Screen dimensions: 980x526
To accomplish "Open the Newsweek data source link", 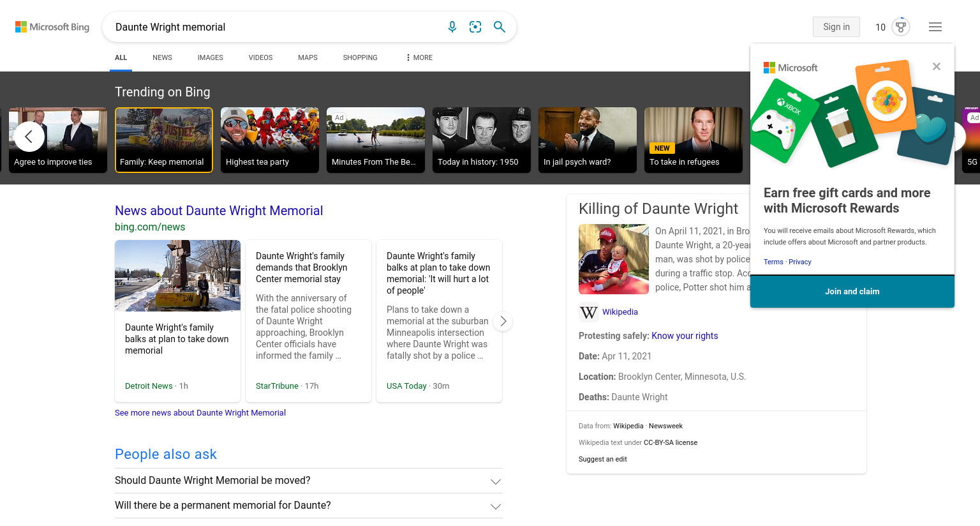I will (665, 426).
